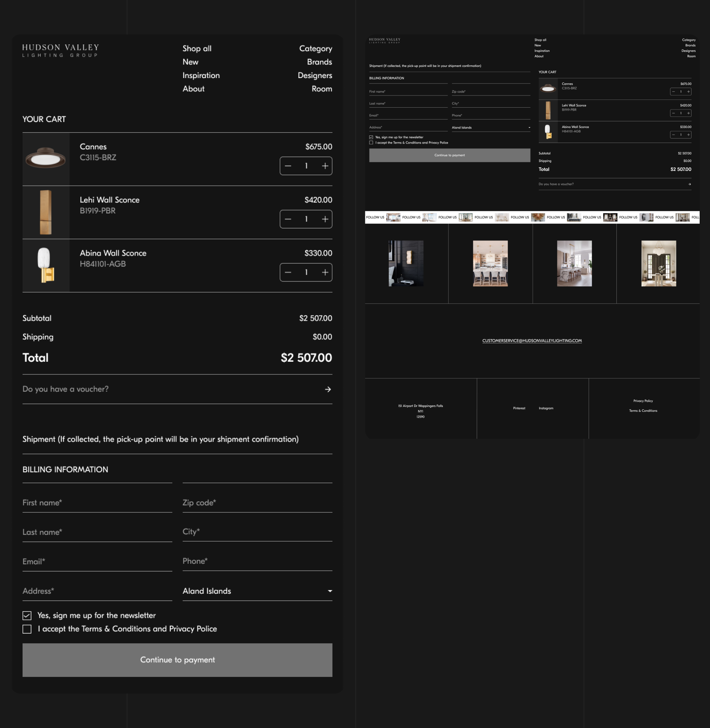Go to Inspiration in large navigation

click(x=201, y=75)
